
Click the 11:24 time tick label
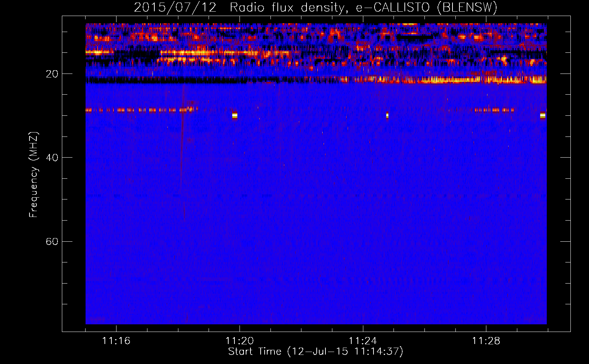363,341
